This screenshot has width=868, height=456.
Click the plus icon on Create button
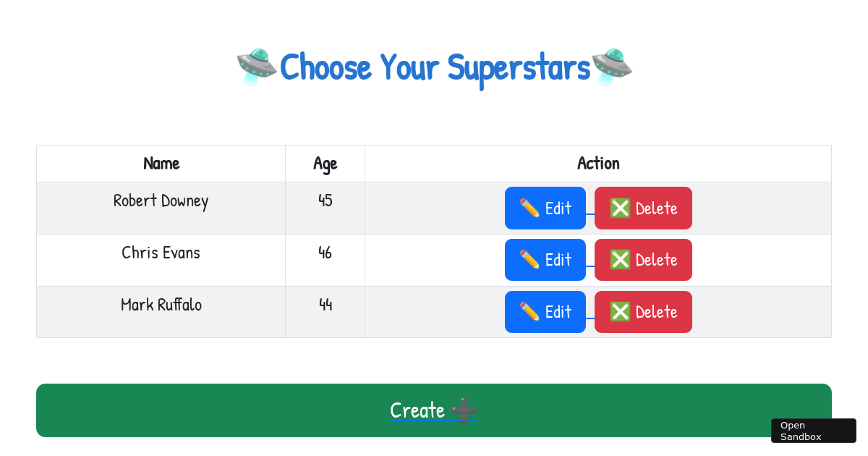(x=464, y=410)
